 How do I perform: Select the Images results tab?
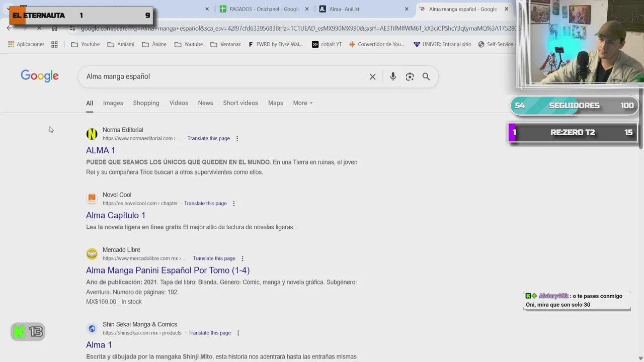click(113, 103)
